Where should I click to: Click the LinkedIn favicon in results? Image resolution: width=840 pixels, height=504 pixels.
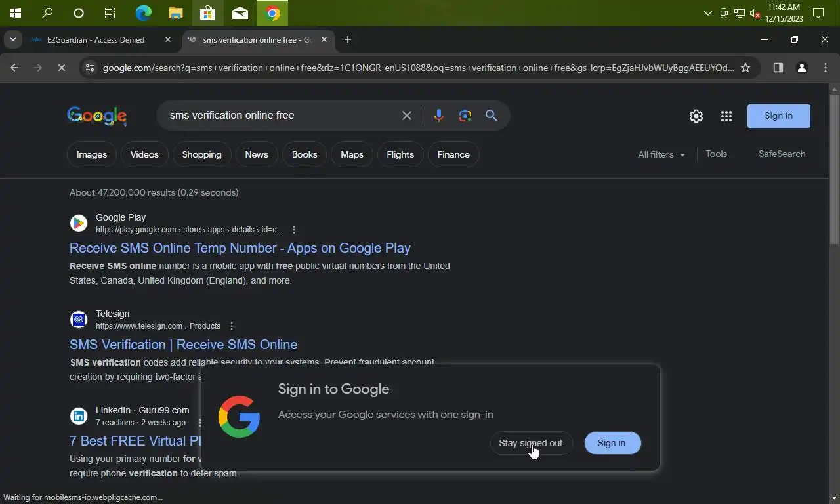[x=79, y=416]
